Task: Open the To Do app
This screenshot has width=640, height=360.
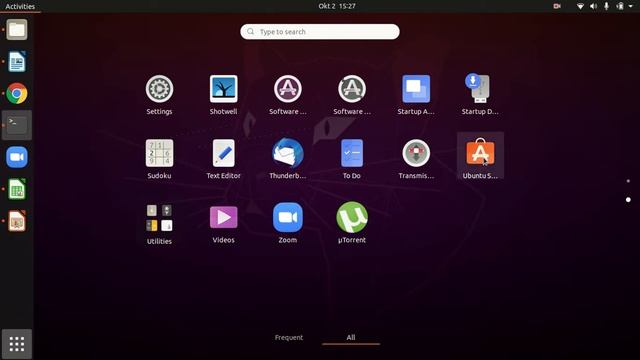Action: 351,153
